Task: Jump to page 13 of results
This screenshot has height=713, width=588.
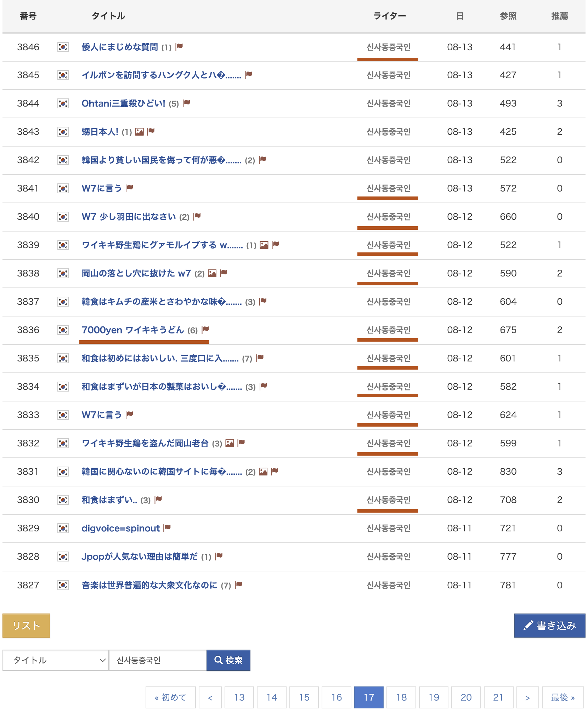Action: point(239,697)
